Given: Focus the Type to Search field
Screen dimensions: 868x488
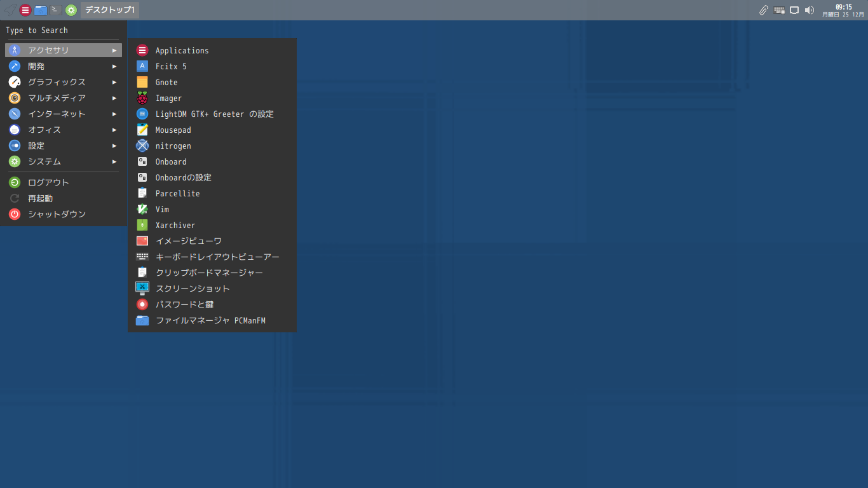Looking at the screenshot, I should [x=64, y=30].
